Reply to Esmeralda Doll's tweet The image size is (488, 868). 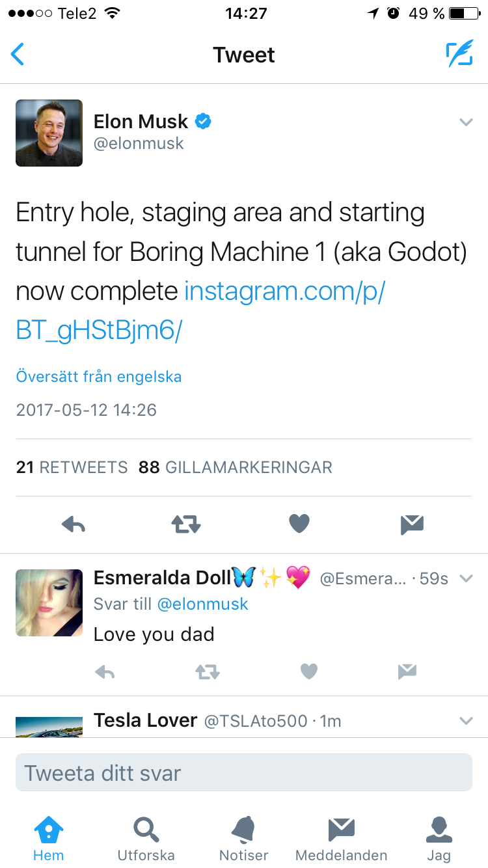click(x=105, y=672)
